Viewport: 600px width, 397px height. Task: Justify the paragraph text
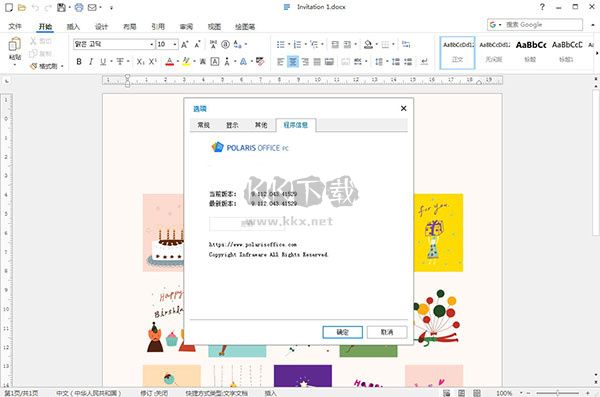tap(317, 62)
